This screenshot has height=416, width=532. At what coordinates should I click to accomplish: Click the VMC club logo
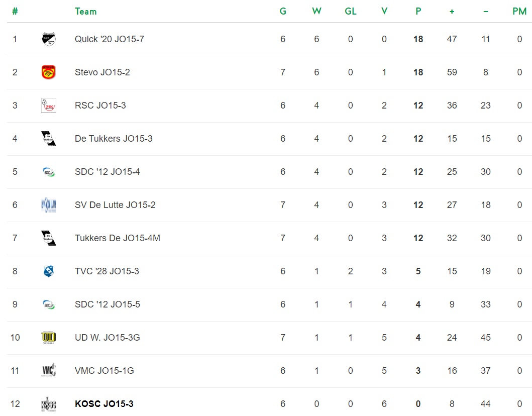coord(49,371)
